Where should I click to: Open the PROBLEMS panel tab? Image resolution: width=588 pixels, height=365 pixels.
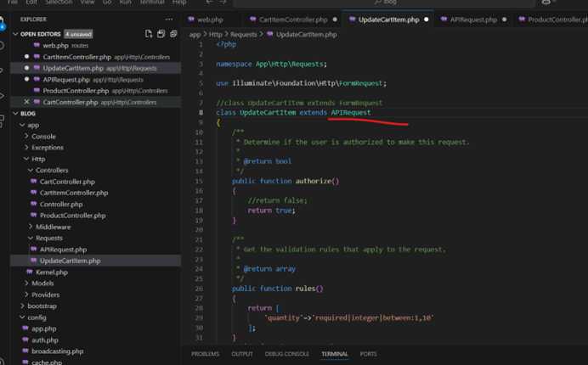tap(205, 354)
